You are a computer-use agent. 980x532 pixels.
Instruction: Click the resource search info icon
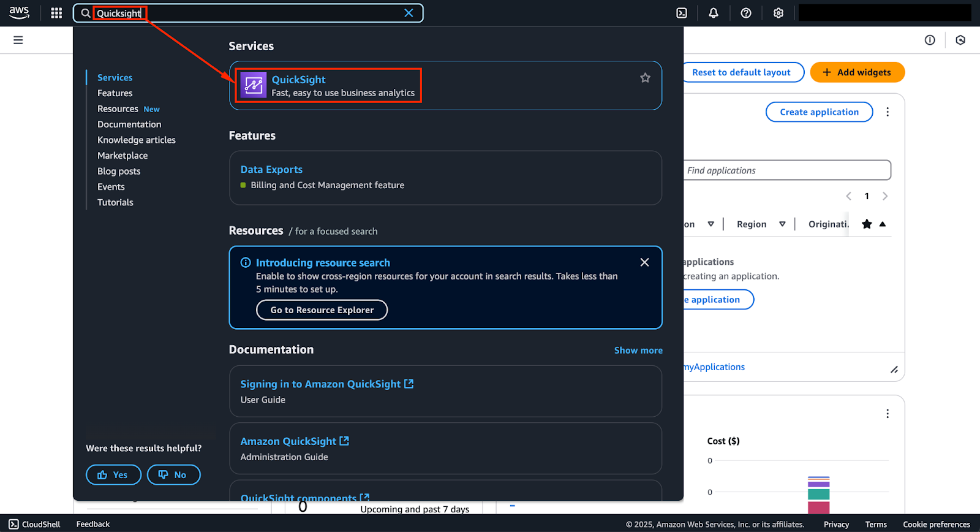pyautogui.click(x=246, y=262)
